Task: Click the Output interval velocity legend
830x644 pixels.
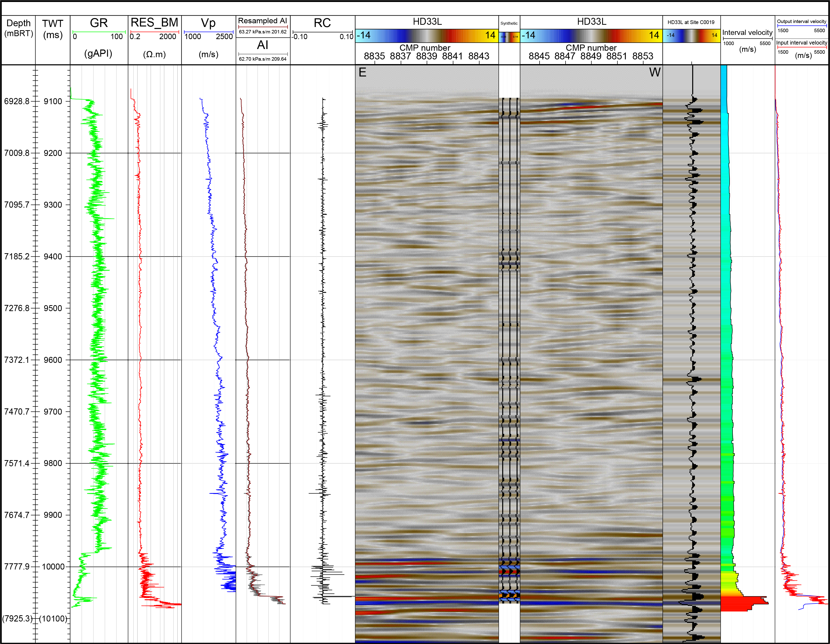Action: coord(802,22)
